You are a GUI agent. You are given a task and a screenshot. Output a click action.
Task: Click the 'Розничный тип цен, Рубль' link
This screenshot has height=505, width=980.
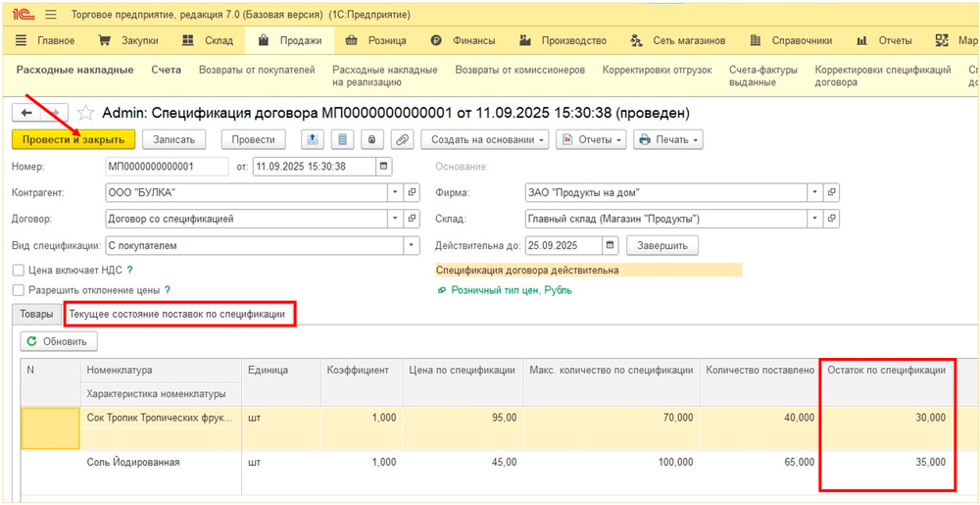tap(511, 290)
